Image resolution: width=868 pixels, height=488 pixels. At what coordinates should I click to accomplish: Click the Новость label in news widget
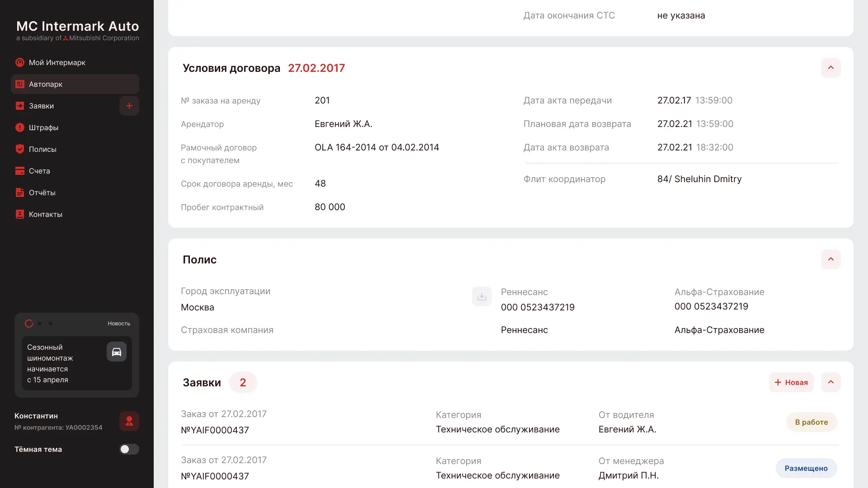(x=119, y=324)
